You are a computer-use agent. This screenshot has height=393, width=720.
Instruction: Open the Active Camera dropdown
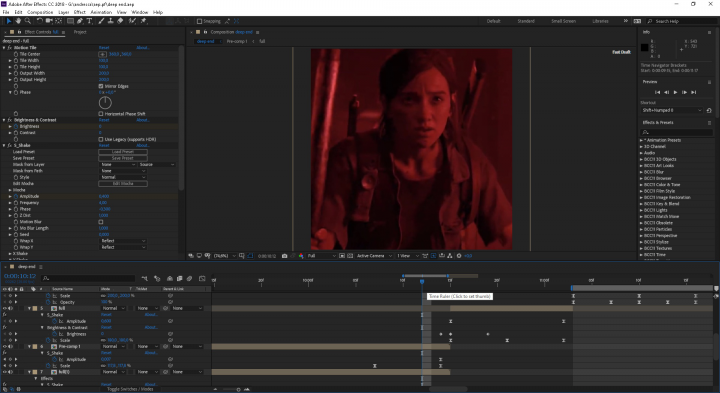point(374,256)
